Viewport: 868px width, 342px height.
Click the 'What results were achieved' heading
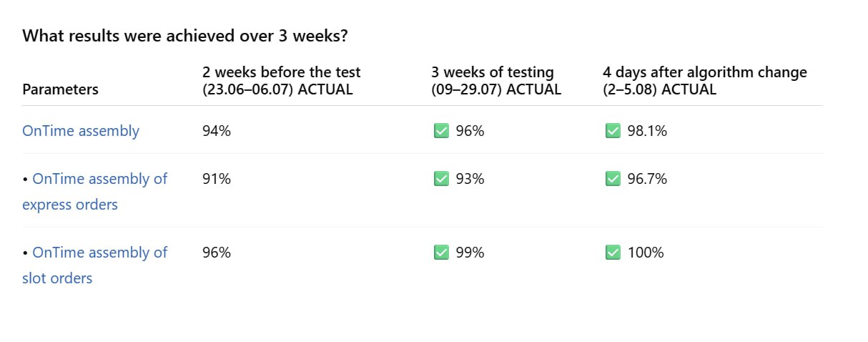pyautogui.click(x=185, y=36)
